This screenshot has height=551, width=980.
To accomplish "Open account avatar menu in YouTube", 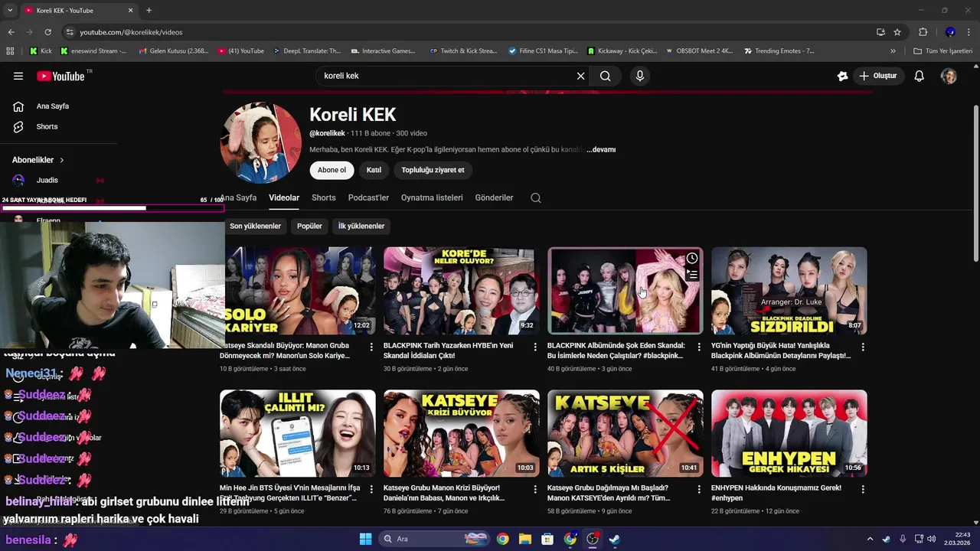I will pos(949,76).
